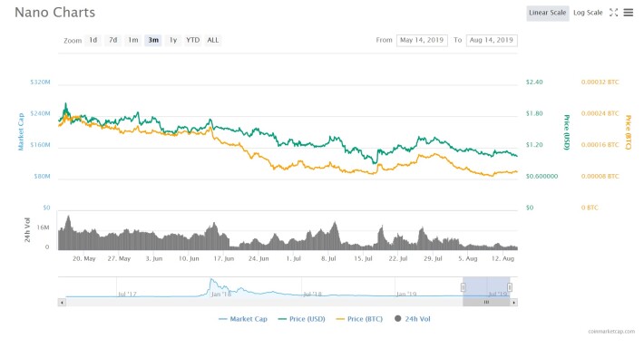Click left scroll arrow in navigator
Image resolution: width=644 pixels, height=348 pixels.
point(62,303)
